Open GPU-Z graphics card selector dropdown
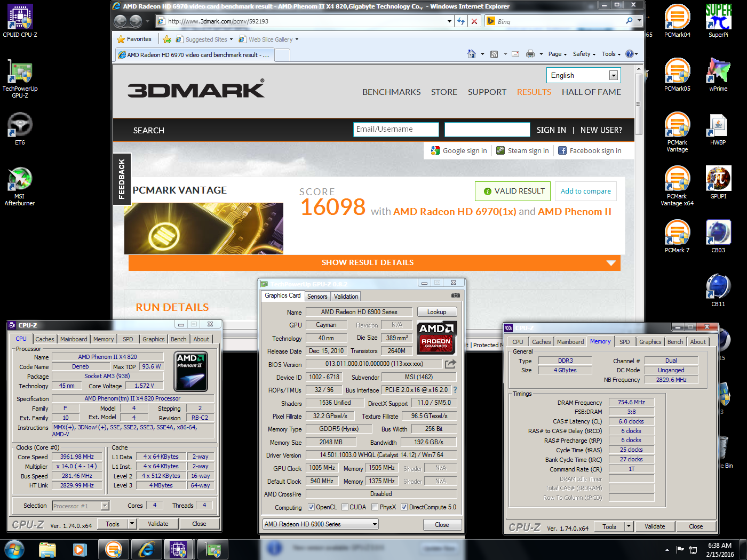The width and height of the screenshot is (747, 560). 321,524
